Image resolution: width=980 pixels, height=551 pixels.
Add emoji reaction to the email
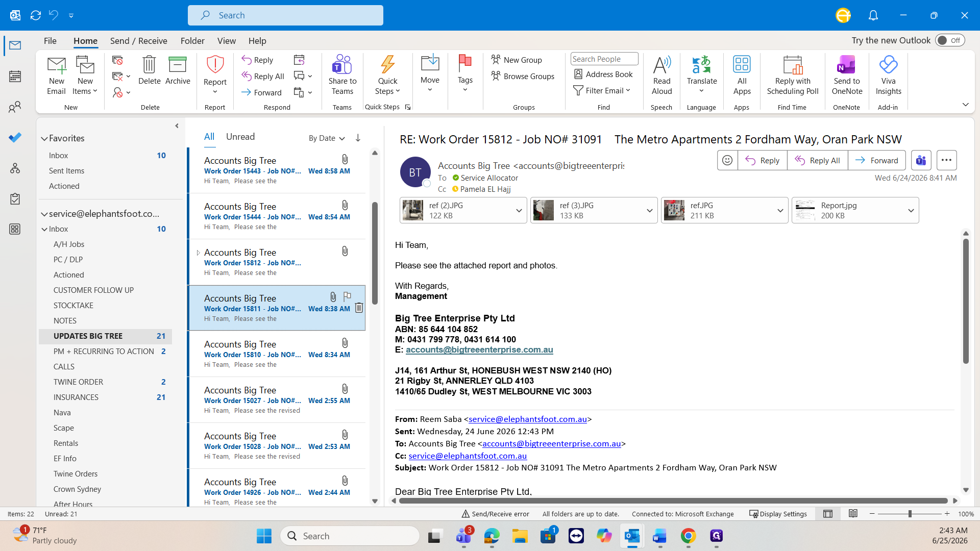point(727,160)
